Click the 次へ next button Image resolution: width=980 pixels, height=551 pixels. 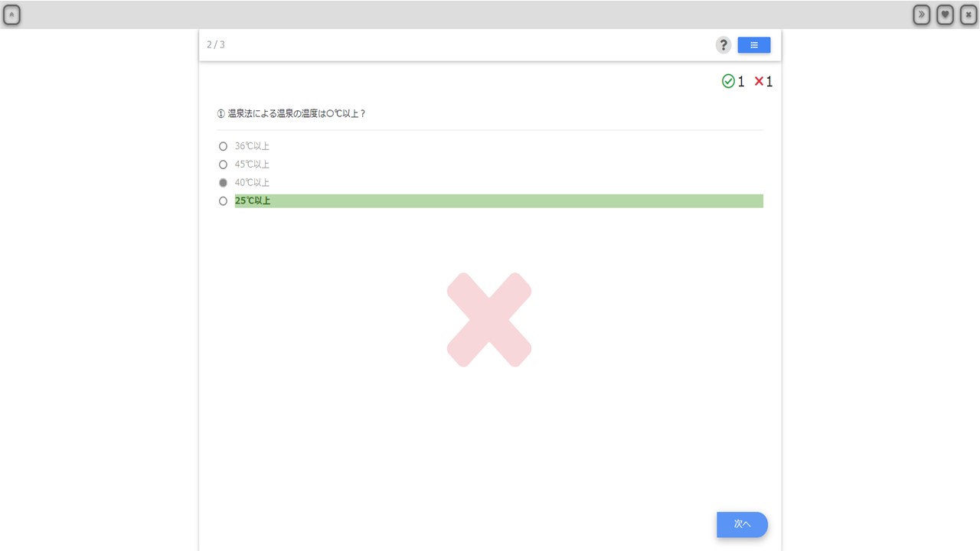click(x=742, y=524)
